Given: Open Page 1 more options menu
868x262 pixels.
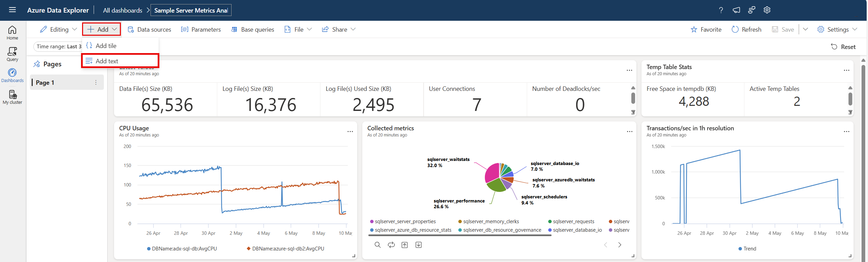Looking at the screenshot, I should tap(96, 83).
